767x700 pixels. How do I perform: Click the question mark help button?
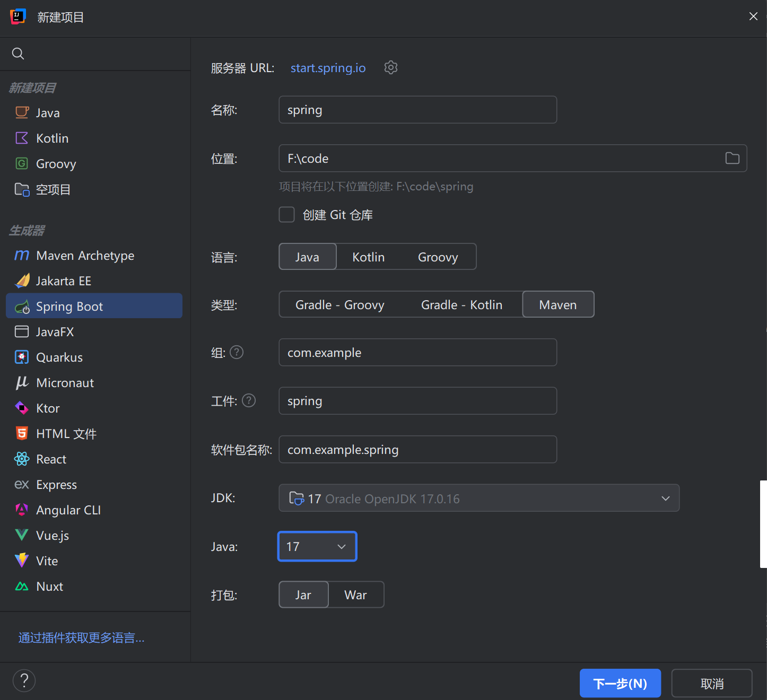pos(24,681)
